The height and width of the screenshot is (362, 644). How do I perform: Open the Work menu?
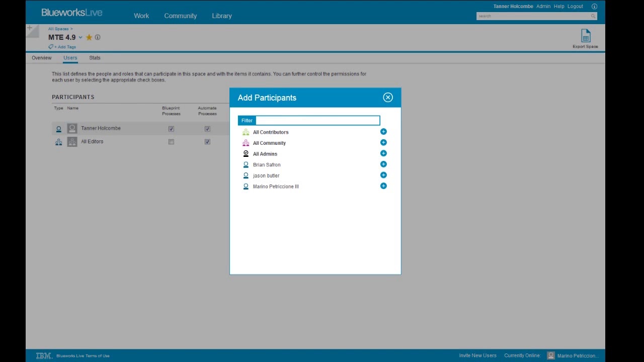tap(141, 16)
